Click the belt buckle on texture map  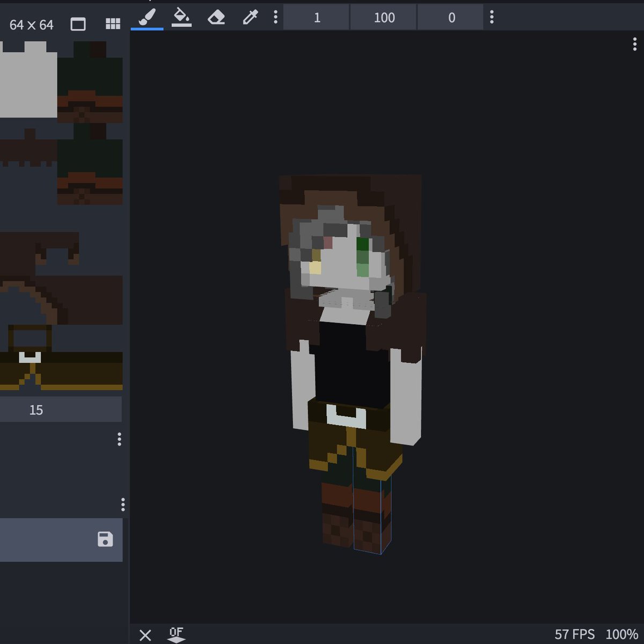(x=30, y=357)
